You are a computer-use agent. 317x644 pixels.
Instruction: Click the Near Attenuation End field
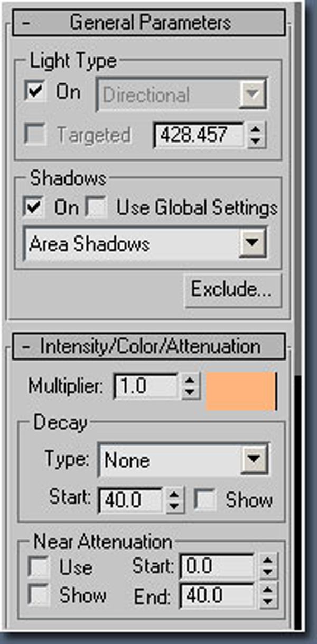(x=217, y=596)
